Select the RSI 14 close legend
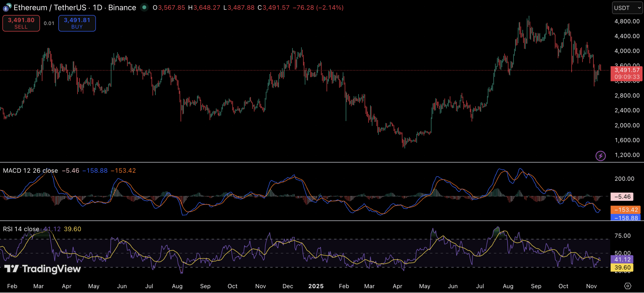The width and height of the screenshot is (644, 293). pos(21,229)
